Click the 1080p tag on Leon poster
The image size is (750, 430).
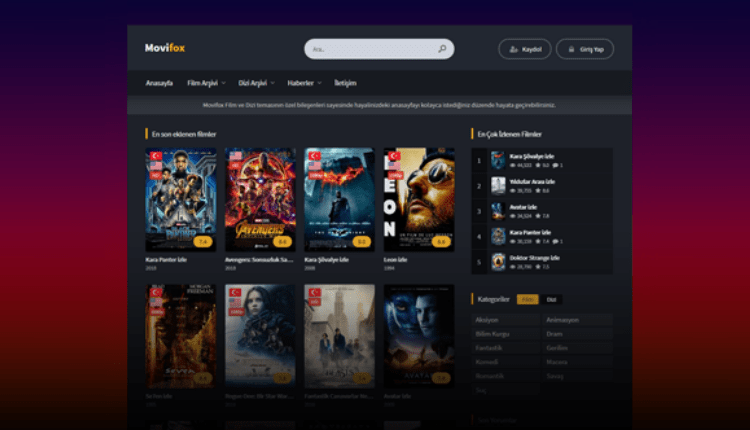(396, 176)
